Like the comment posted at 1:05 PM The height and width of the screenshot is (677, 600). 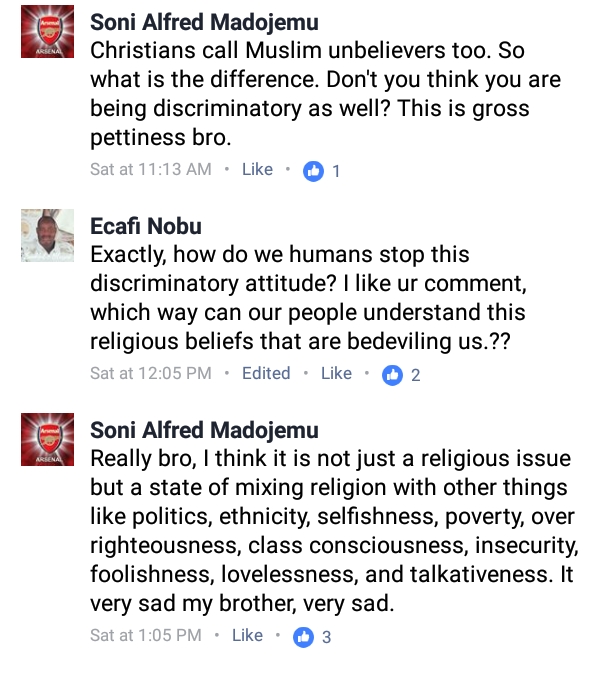pos(247,636)
